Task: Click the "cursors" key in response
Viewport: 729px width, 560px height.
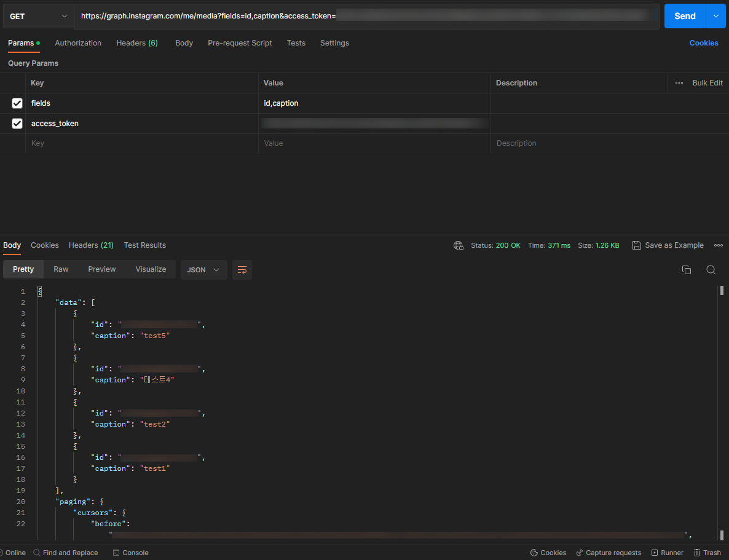Action: 93,513
